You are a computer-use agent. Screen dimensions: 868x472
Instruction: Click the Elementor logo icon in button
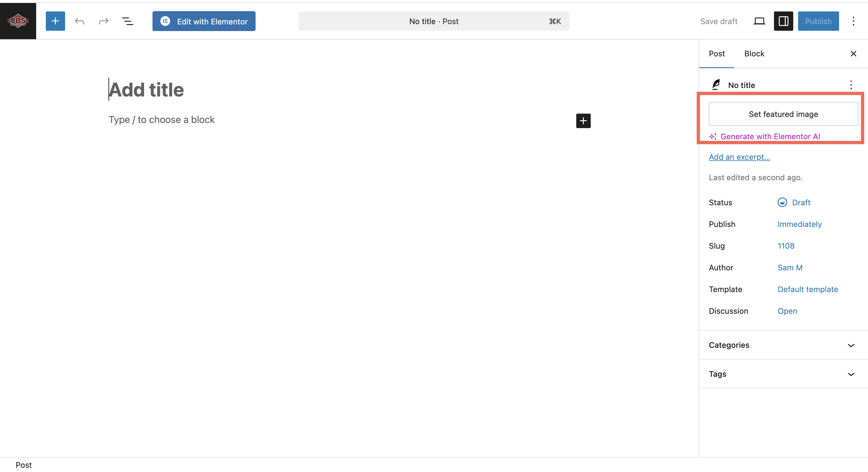[165, 21]
